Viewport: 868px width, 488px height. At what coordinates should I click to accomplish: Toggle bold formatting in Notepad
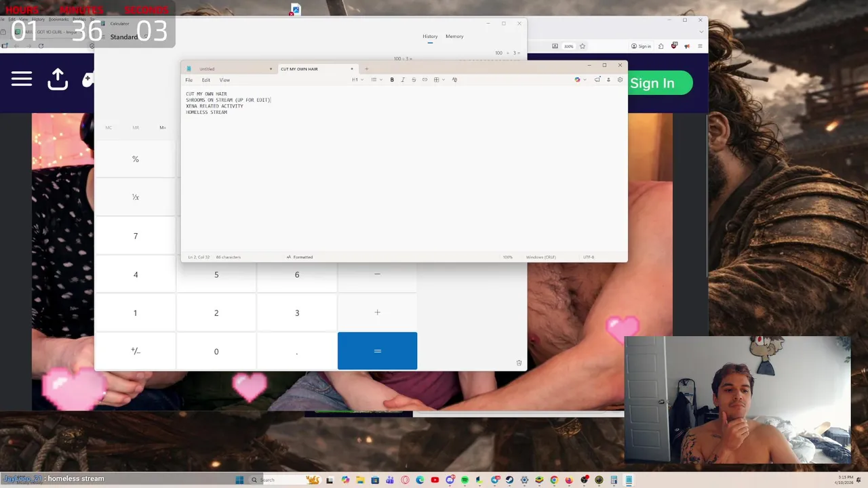tap(392, 80)
